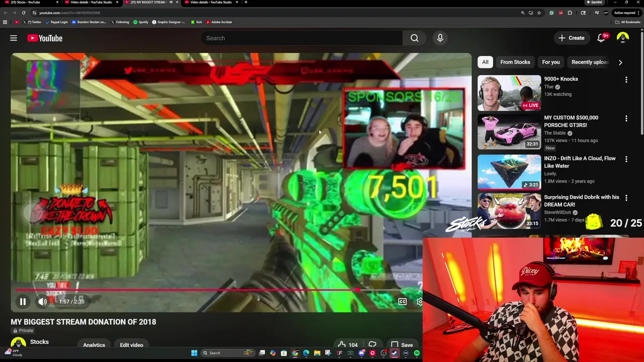Viewport: 644px width, 362px height.
Task: Open the notifications bell
Action: tap(601, 38)
